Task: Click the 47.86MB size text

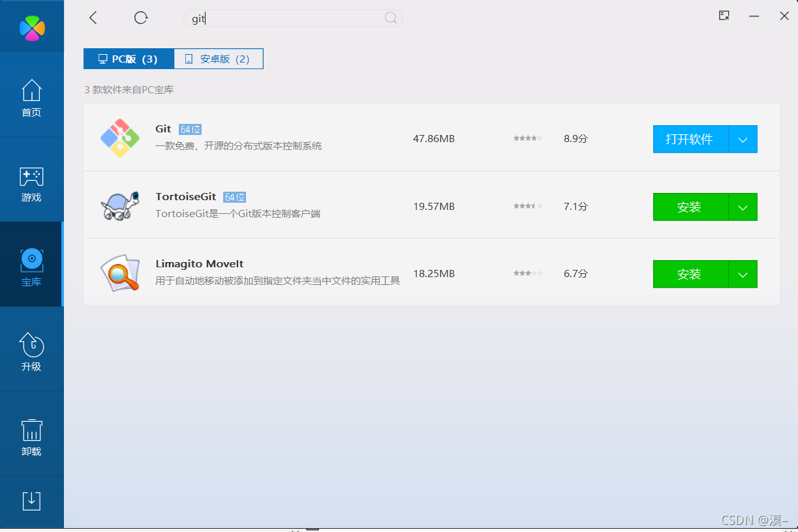Action: click(434, 138)
